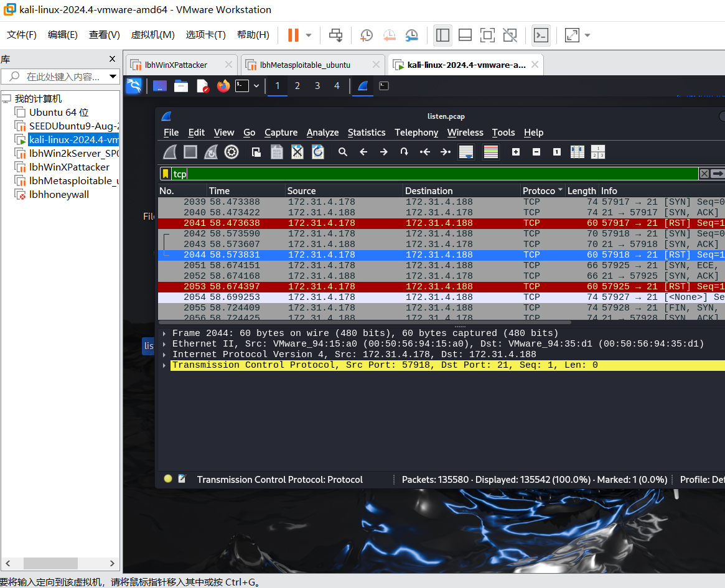
Task: Sort packets by the Destination column
Action: coord(461,191)
